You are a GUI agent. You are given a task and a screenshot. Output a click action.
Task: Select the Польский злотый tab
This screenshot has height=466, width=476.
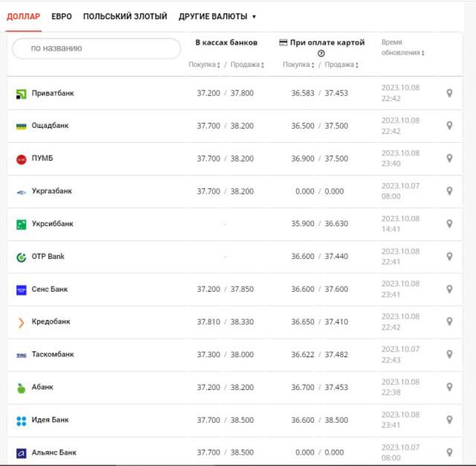[125, 16]
